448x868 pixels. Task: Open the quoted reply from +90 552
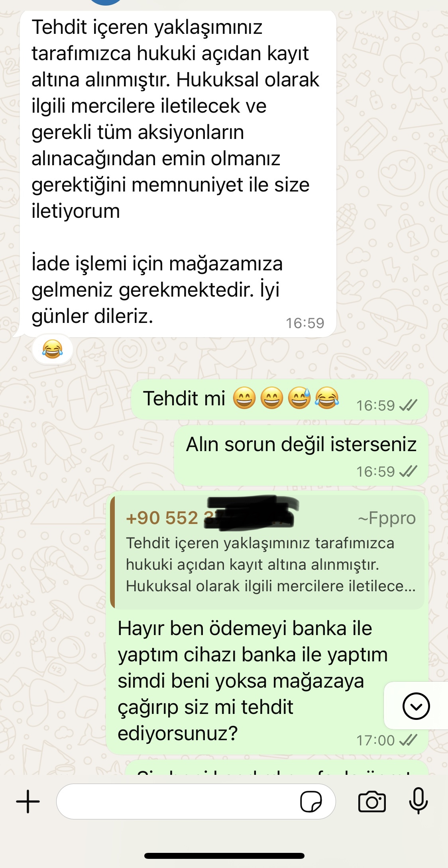(267, 552)
